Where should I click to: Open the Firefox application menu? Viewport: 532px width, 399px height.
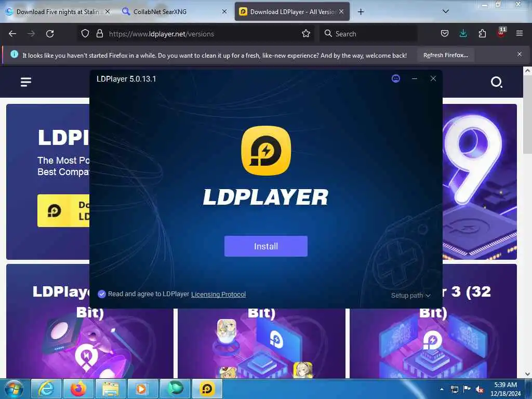[x=520, y=33]
